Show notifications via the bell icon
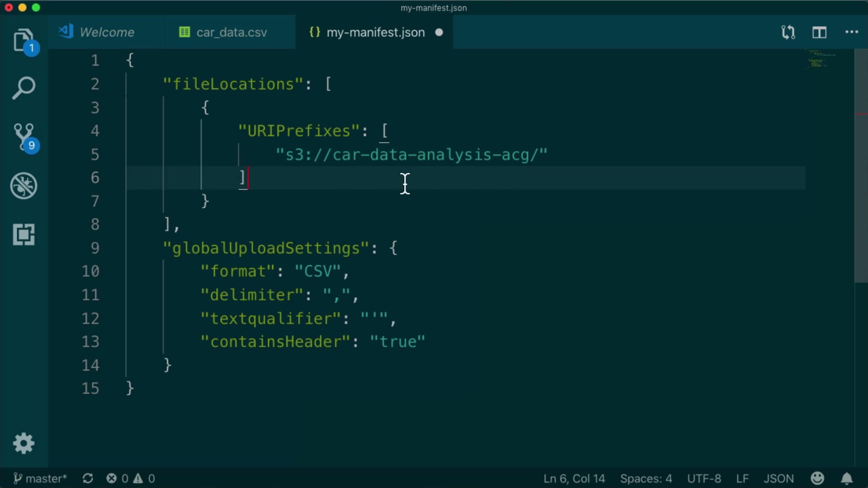The height and width of the screenshot is (488, 868). click(847, 478)
